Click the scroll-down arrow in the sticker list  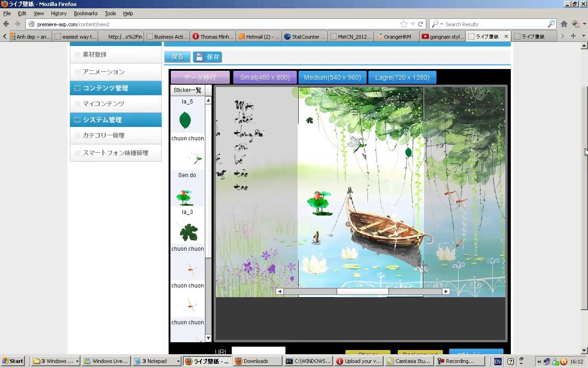208,338
